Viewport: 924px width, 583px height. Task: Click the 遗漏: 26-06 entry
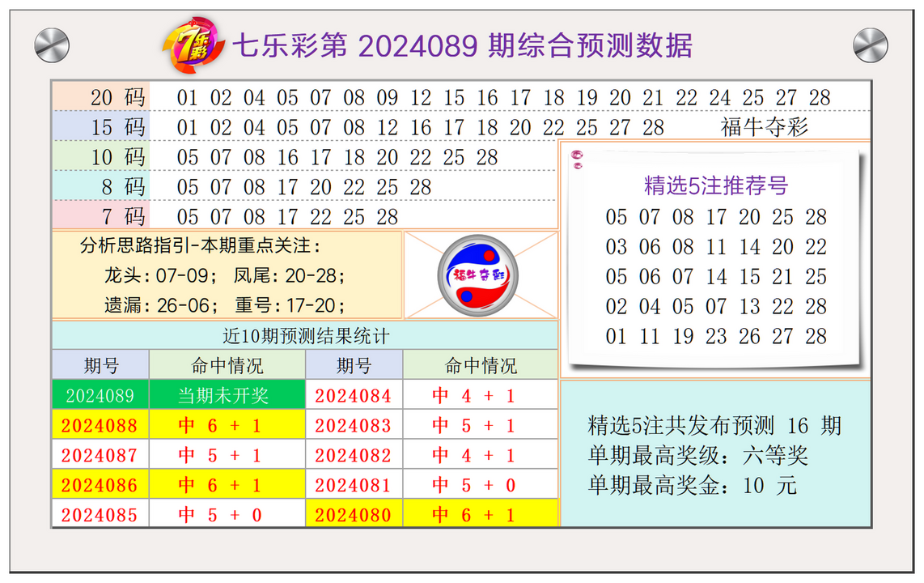click(162, 305)
